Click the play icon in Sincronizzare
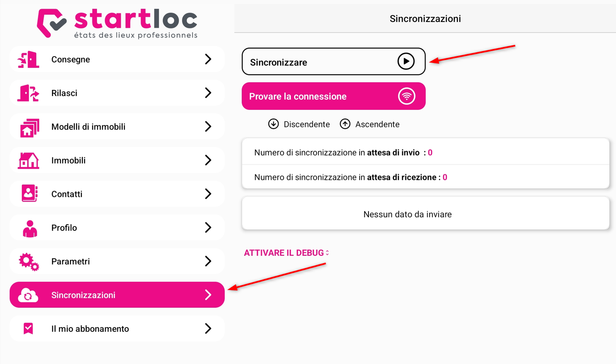 [x=406, y=62]
